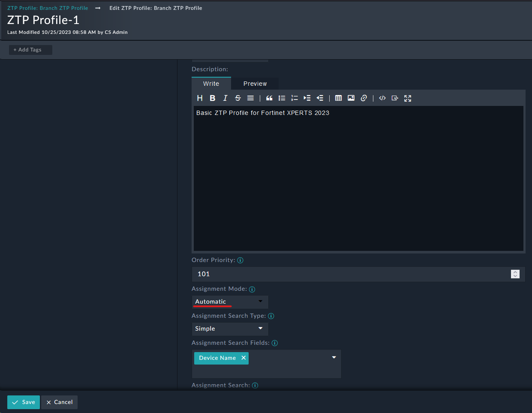Show Assignment Search info icon
The height and width of the screenshot is (413, 532).
pos(255,386)
